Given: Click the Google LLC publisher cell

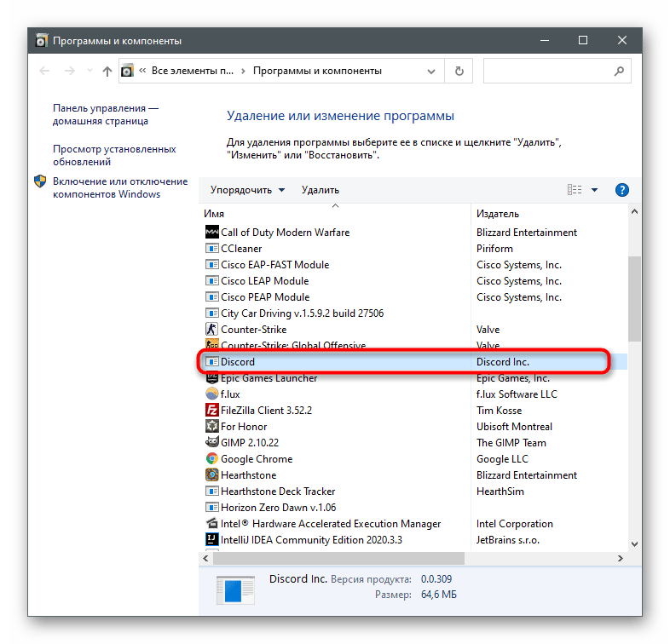Looking at the screenshot, I should click(502, 458).
